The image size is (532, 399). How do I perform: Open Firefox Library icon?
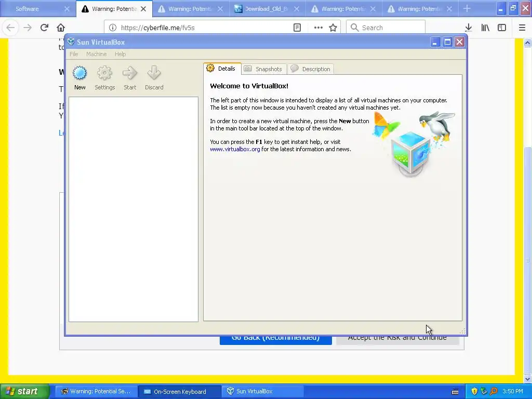pos(485,28)
